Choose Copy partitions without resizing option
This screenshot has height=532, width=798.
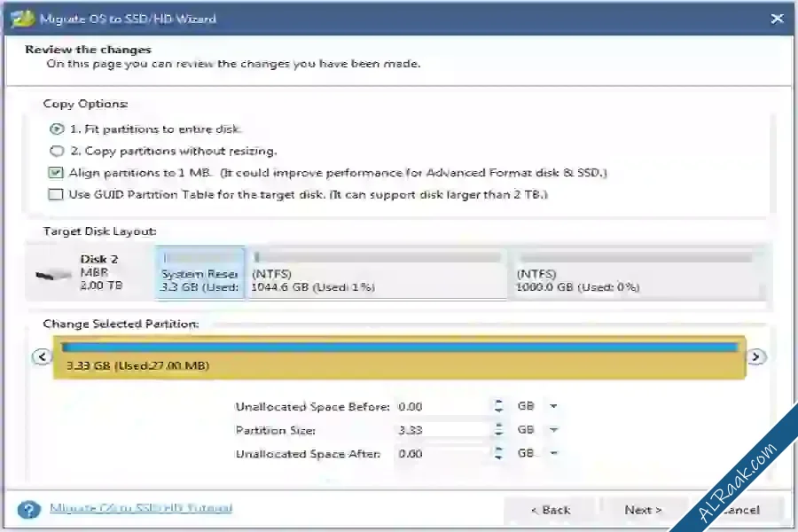[x=57, y=152]
